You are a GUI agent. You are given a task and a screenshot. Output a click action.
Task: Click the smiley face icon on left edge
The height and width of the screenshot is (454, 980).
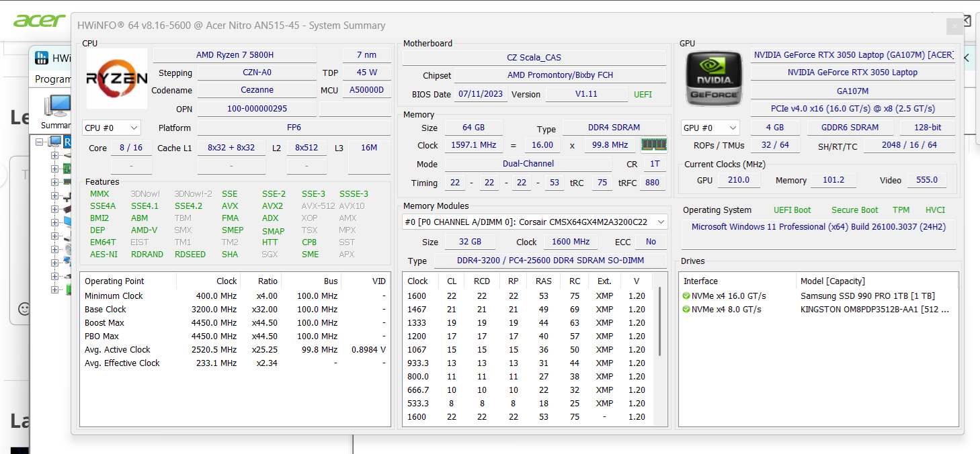click(x=25, y=309)
